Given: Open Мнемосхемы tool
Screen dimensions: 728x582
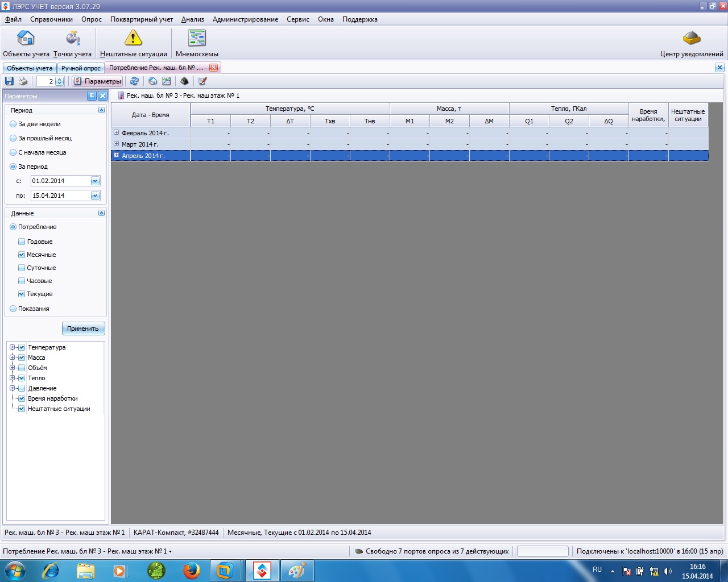Looking at the screenshot, I should (197, 44).
